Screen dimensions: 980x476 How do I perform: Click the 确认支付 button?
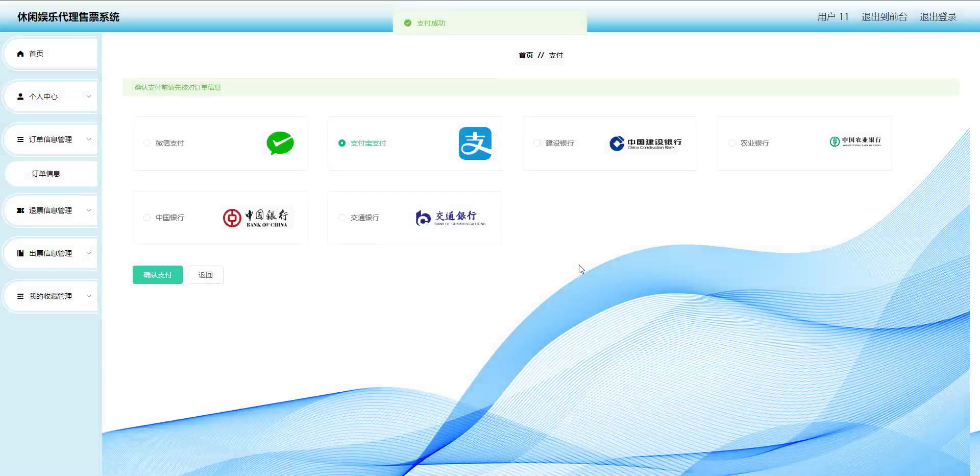point(158,275)
